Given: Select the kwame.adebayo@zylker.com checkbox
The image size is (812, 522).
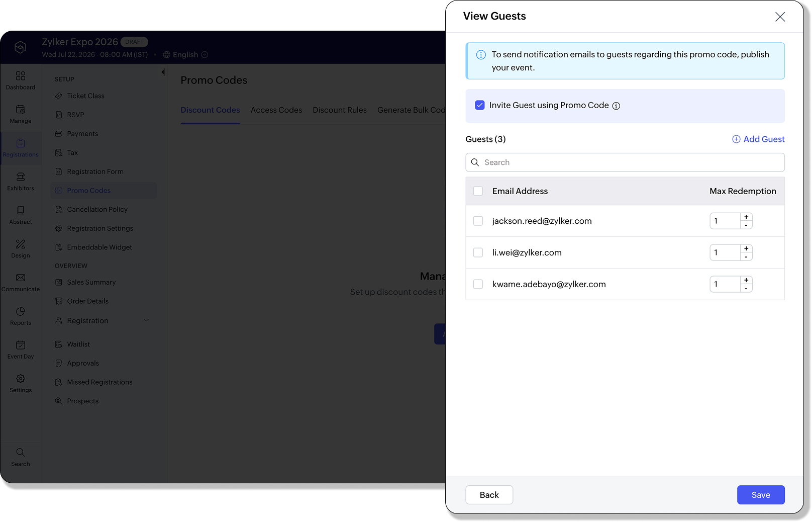Looking at the screenshot, I should point(478,284).
